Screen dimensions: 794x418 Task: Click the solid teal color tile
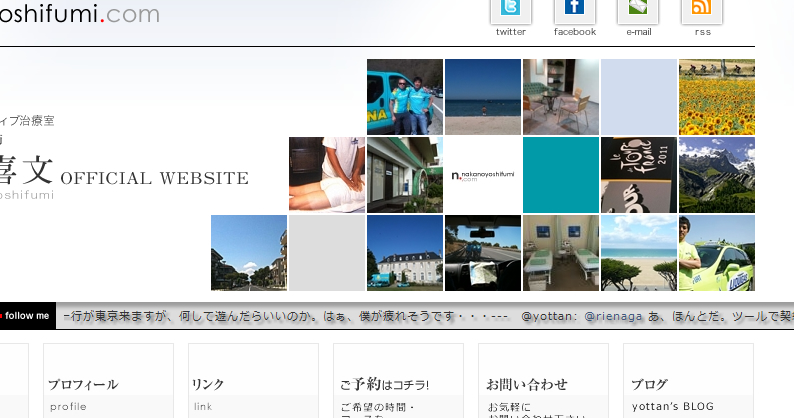pyautogui.click(x=560, y=175)
